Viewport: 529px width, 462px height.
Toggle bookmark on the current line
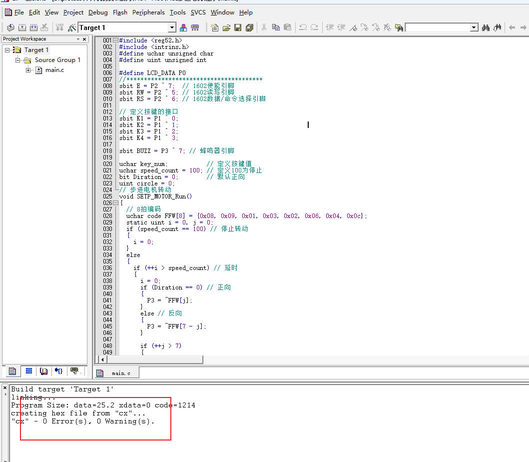[x=353, y=28]
